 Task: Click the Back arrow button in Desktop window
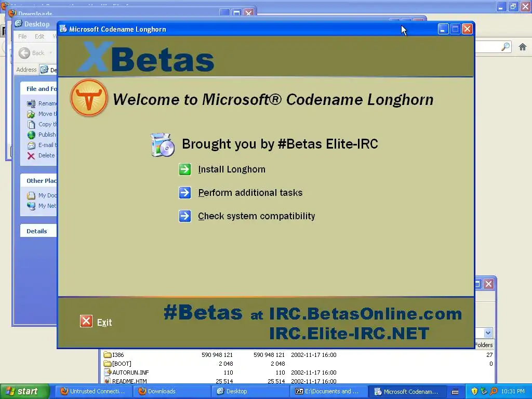[24, 53]
